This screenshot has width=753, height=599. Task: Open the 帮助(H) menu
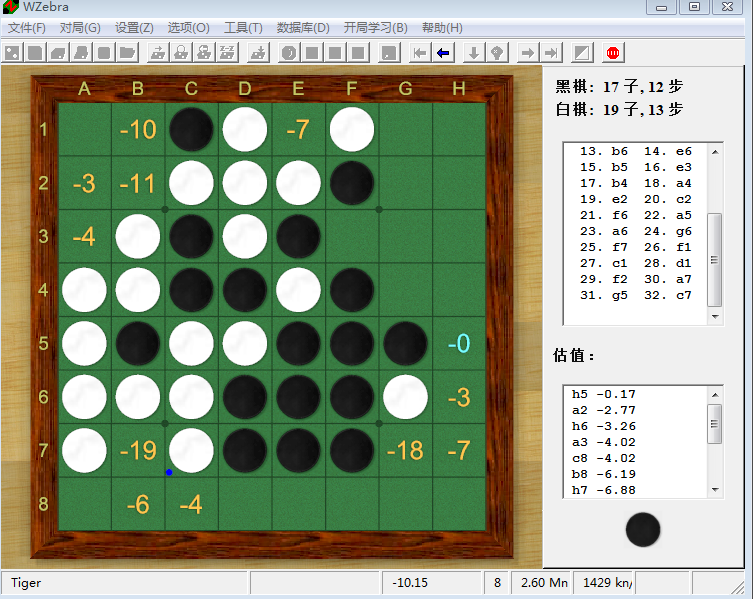point(442,28)
